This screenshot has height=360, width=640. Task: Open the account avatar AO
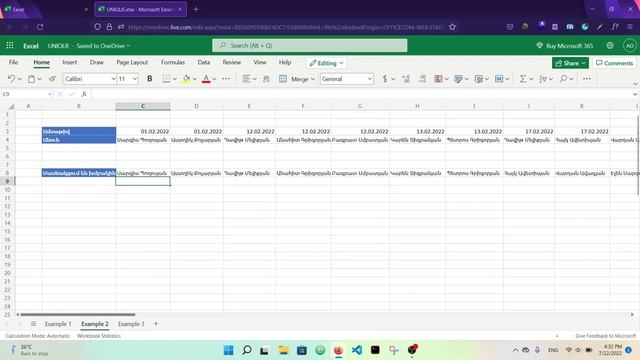(629, 45)
